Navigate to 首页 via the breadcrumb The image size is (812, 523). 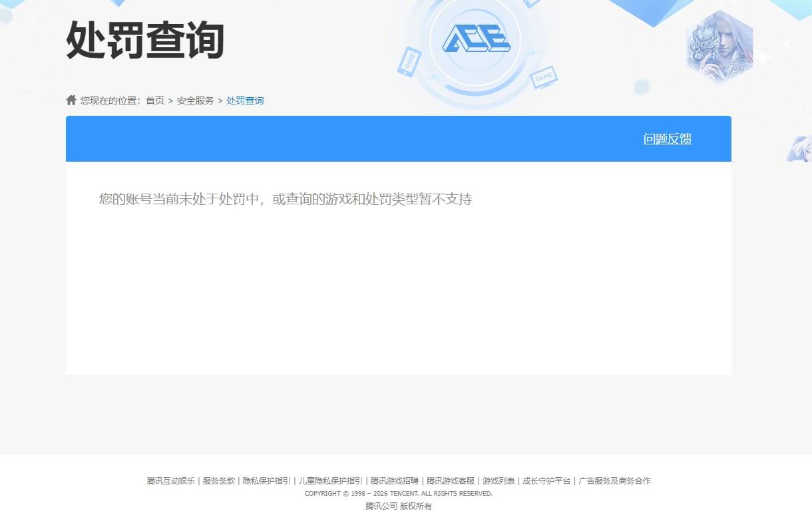(x=154, y=100)
